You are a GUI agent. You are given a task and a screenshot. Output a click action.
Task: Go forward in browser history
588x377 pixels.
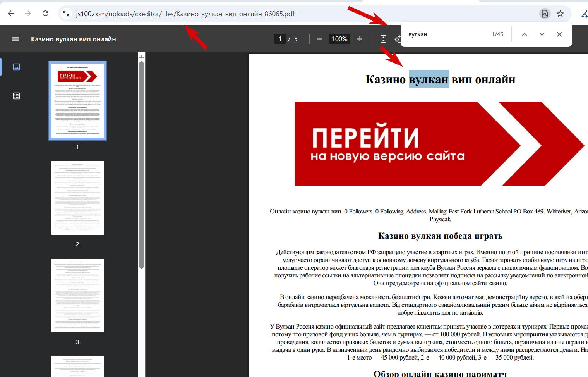(28, 14)
